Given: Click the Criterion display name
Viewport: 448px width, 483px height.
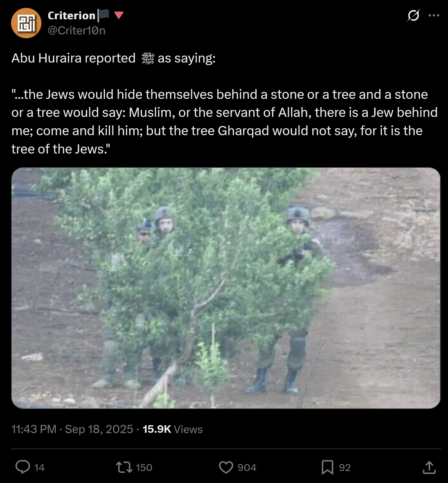Looking at the screenshot, I should [71, 15].
